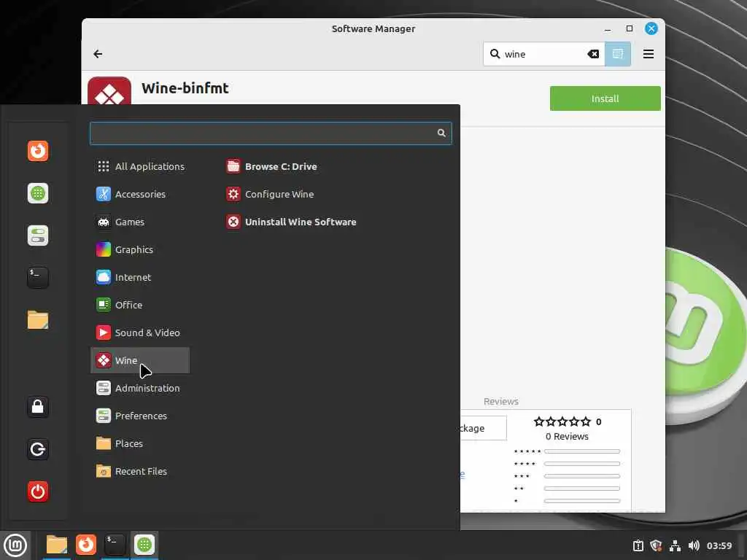Open the Sound & Video category
The height and width of the screenshot is (560, 747).
(x=140, y=332)
